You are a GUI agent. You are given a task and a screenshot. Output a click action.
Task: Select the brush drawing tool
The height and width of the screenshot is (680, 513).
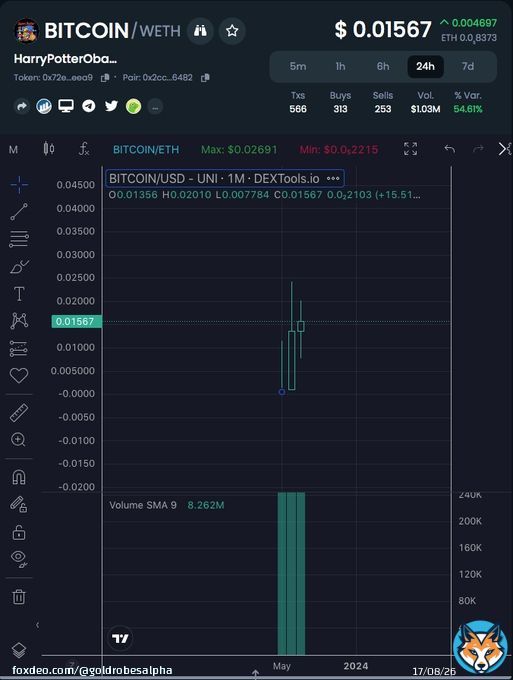tap(19, 266)
